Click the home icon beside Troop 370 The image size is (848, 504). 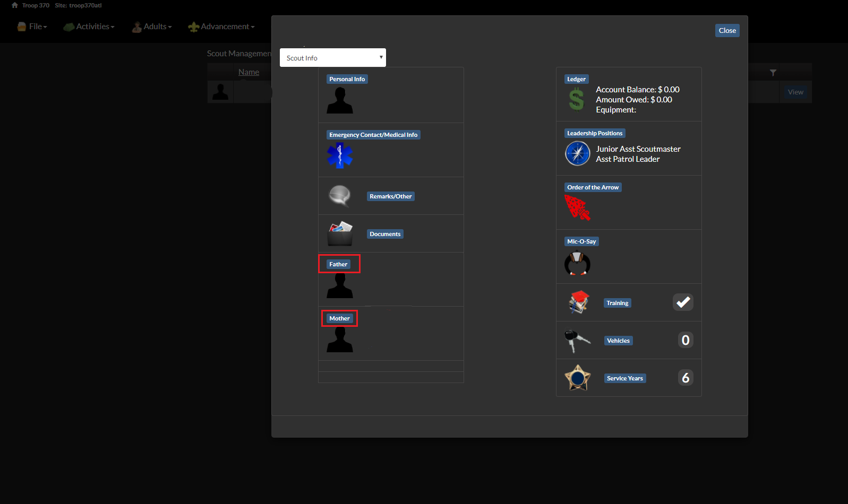[15, 5]
